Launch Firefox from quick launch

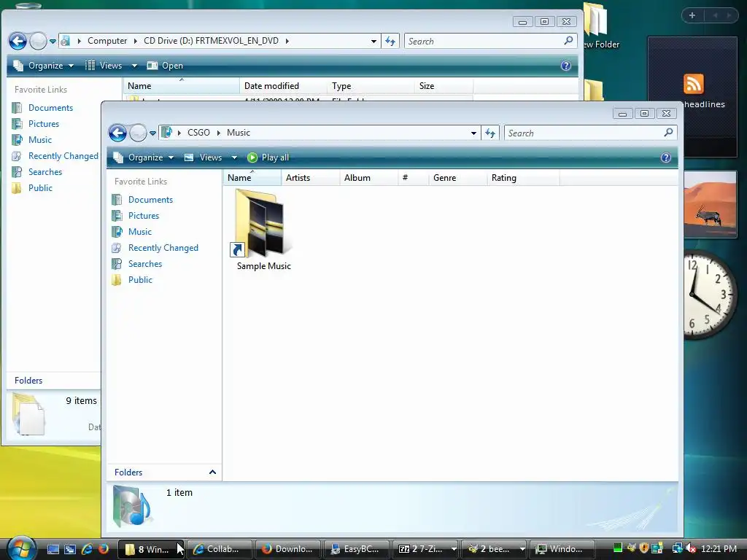pos(103,549)
